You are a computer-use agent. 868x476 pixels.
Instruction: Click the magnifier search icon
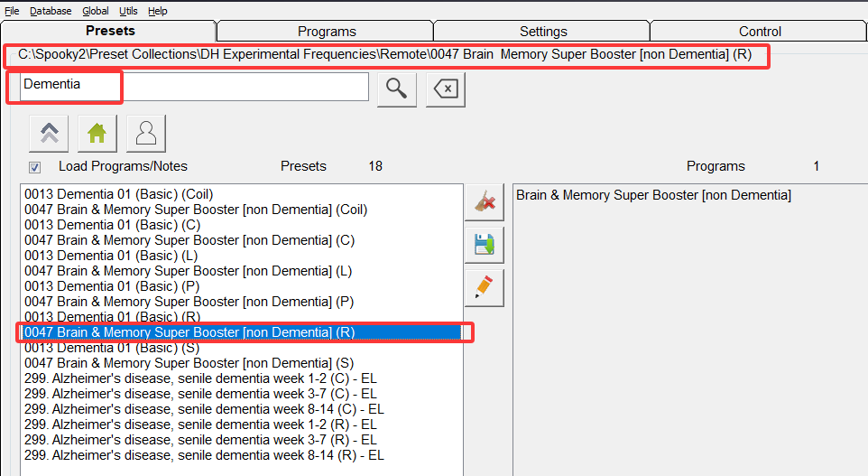point(396,89)
